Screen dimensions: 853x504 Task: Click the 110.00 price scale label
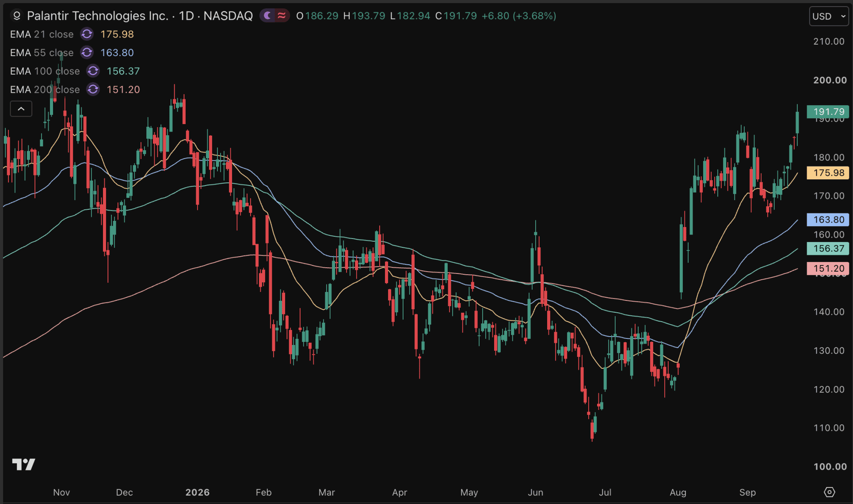click(x=829, y=428)
